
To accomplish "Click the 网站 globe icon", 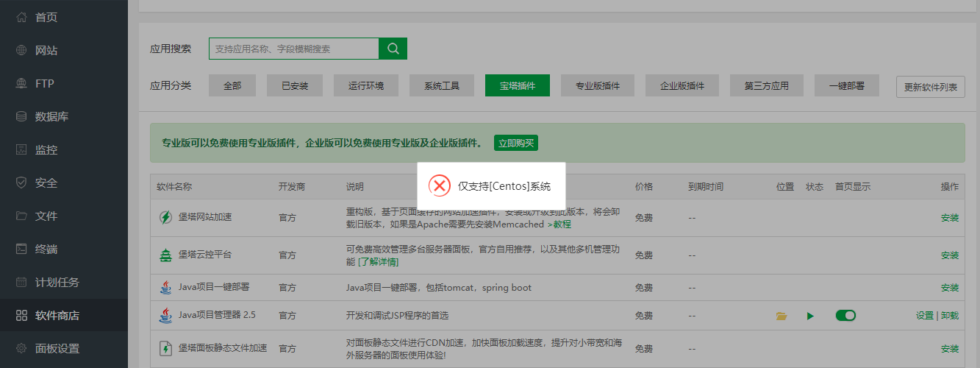I will 21,50.
